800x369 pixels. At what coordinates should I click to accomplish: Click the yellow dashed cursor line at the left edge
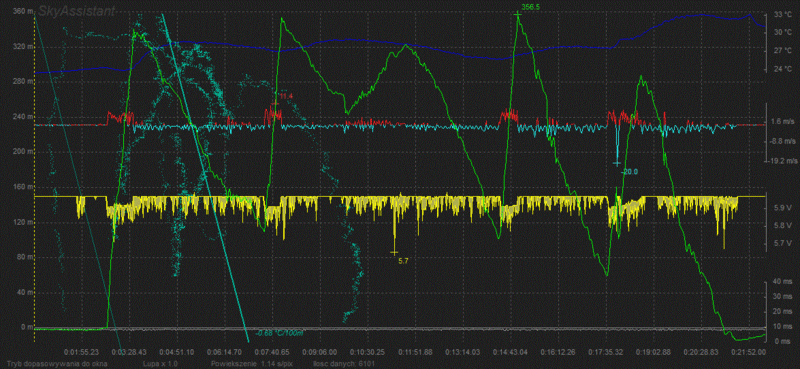[35, 174]
